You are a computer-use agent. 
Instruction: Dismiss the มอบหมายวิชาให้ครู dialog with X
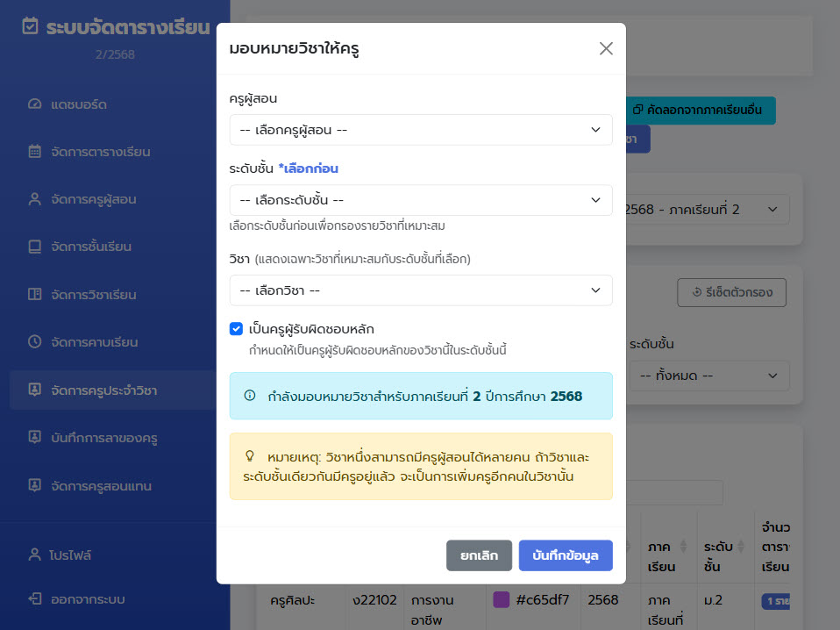(x=606, y=49)
